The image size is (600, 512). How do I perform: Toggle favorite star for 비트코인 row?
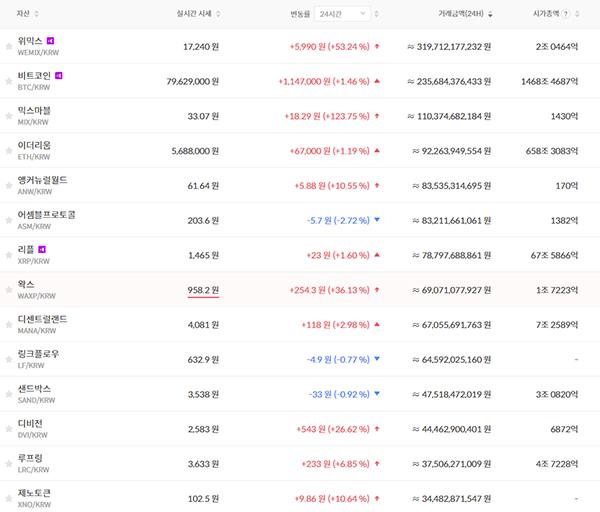click(9, 81)
